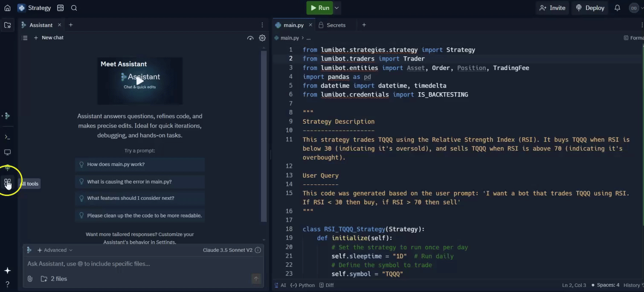Switch to the Secrets tab
Screen dimensions: 644x292
tap(333, 25)
